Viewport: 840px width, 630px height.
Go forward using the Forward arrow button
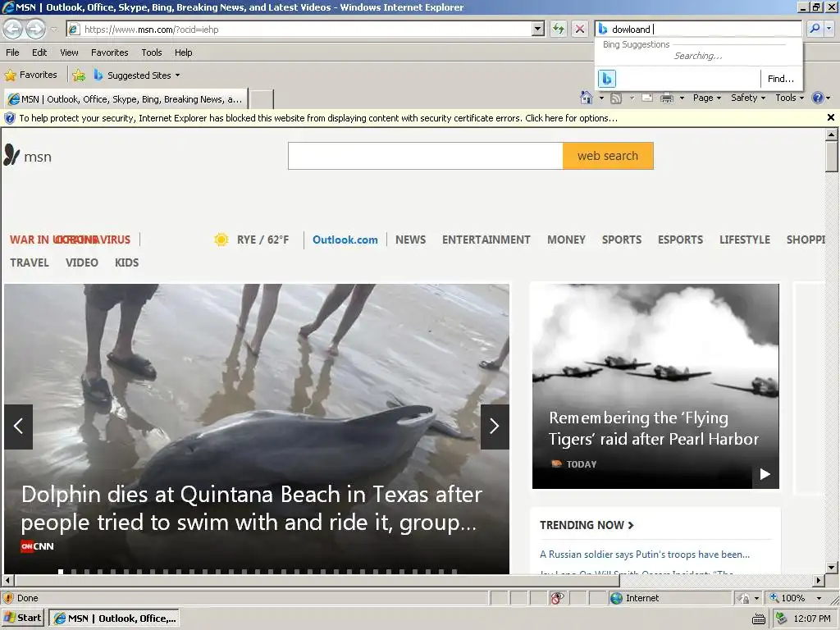(35, 29)
